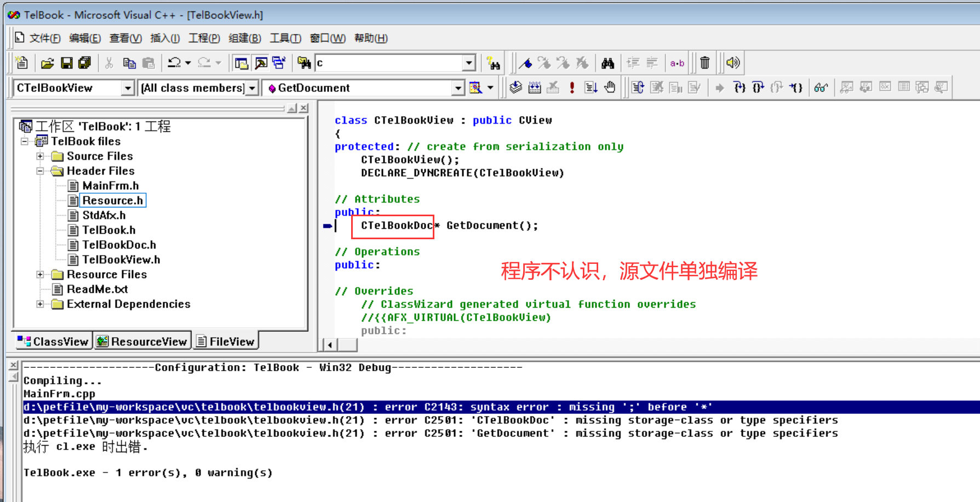Click the New Text File icon
The image size is (980, 502).
pos(22,63)
